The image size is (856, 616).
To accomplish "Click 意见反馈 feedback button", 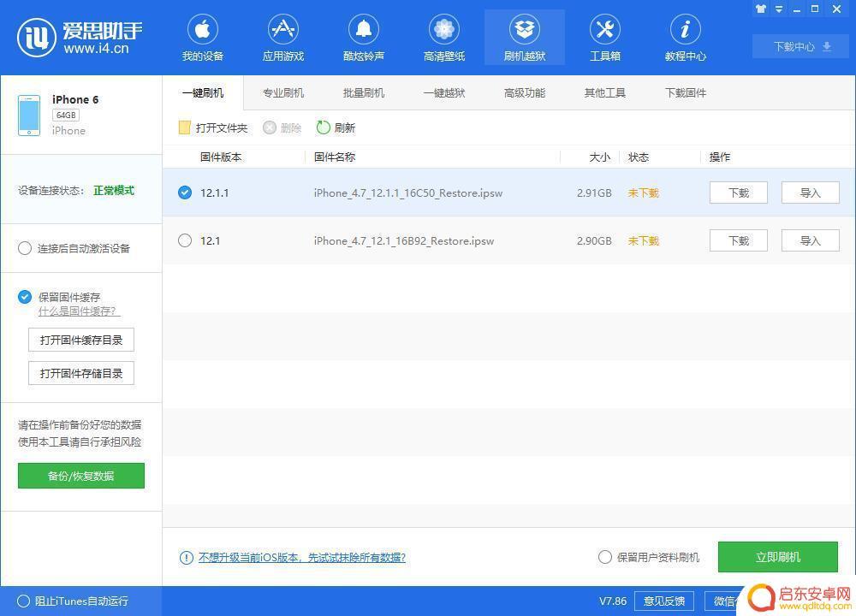I will tap(664, 601).
